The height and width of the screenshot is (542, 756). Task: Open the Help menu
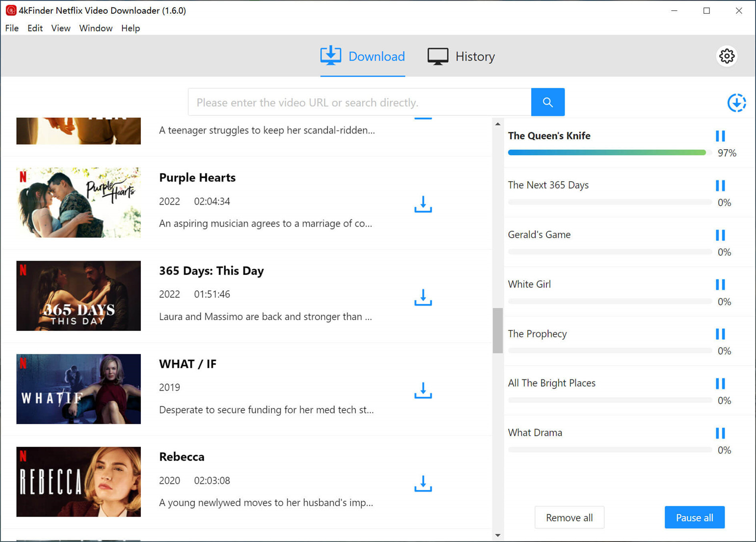click(x=130, y=28)
